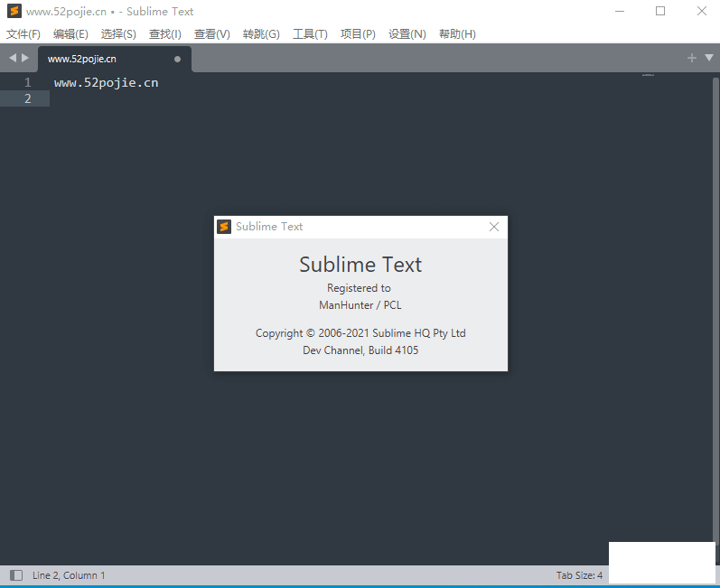Go to next tab with right arrow

(x=24, y=58)
